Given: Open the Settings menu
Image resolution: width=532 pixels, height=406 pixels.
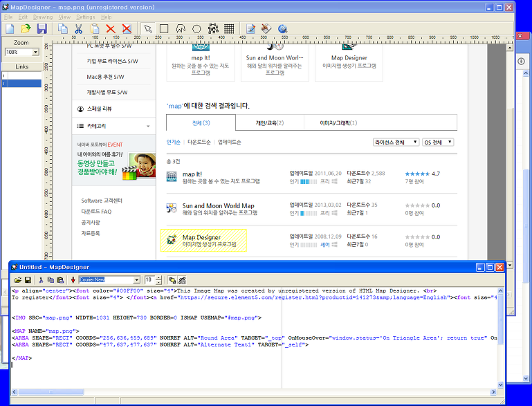Looking at the screenshot, I should point(86,17).
